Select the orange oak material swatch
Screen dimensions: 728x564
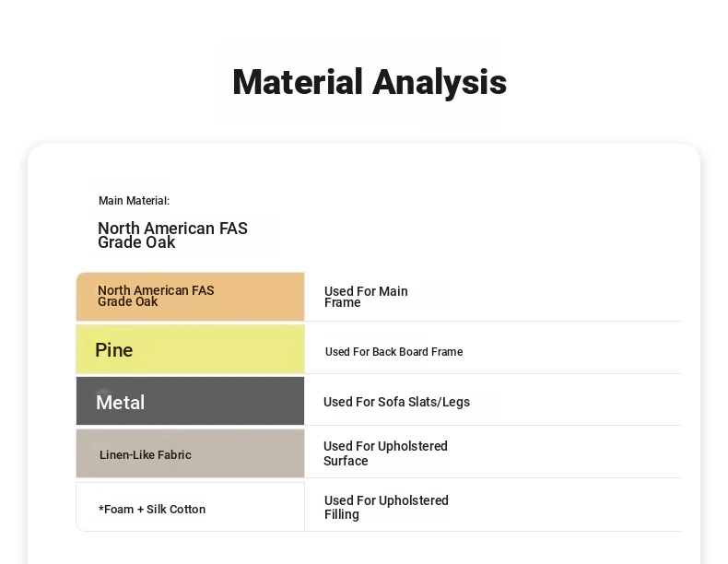click(x=191, y=297)
